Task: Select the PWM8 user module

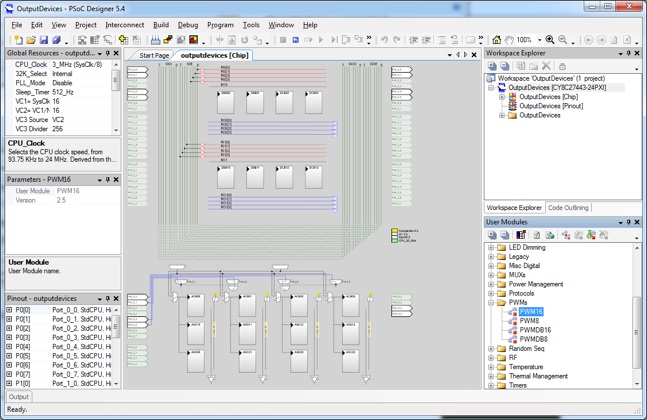Action: [x=529, y=321]
